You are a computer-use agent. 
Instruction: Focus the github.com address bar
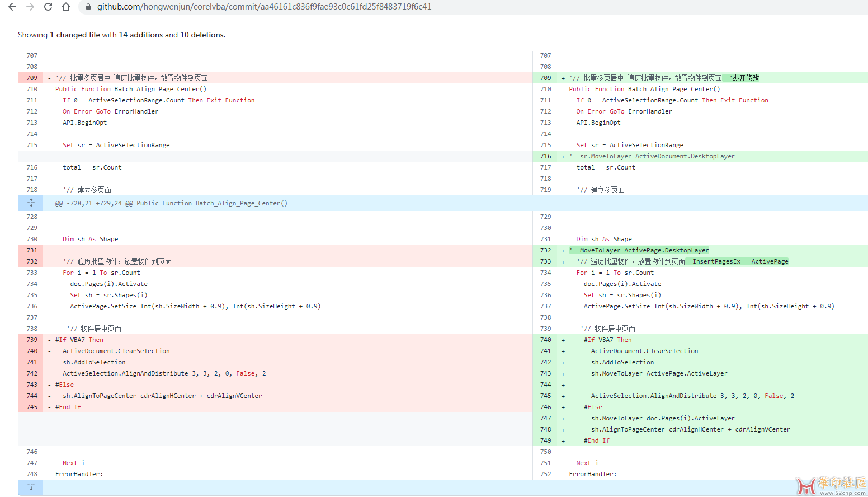point(264,7)
